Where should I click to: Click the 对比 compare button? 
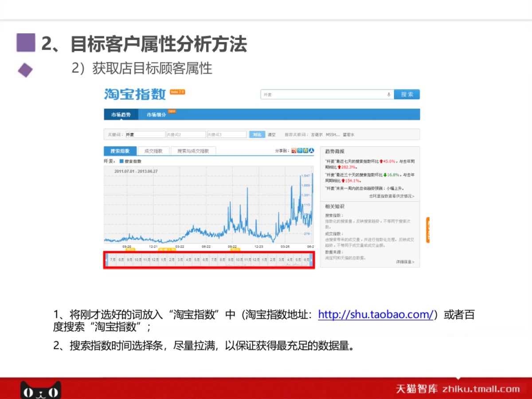tap(258, 134)
